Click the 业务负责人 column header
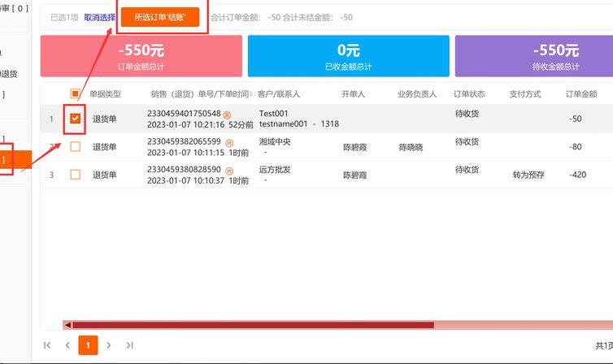Viewport: 613px width, 364px height. click(417, 94)
